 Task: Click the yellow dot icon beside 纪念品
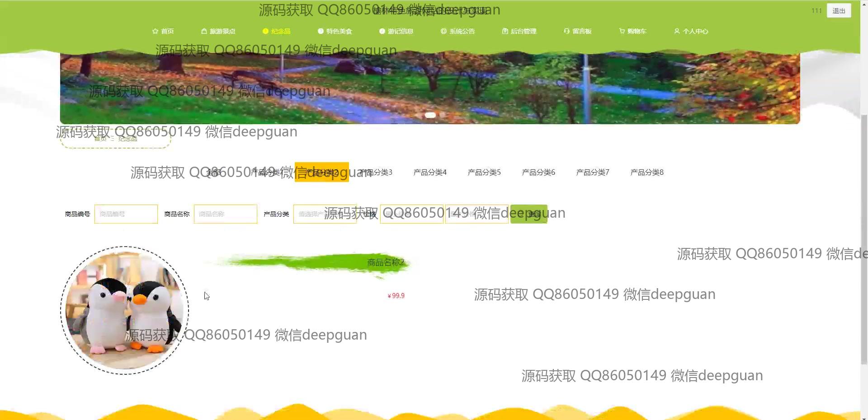265,31
